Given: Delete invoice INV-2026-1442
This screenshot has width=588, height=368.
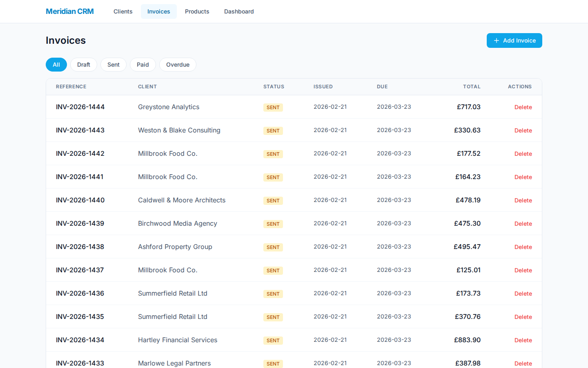Looking at the screenshot, I should tap(523, 154).
